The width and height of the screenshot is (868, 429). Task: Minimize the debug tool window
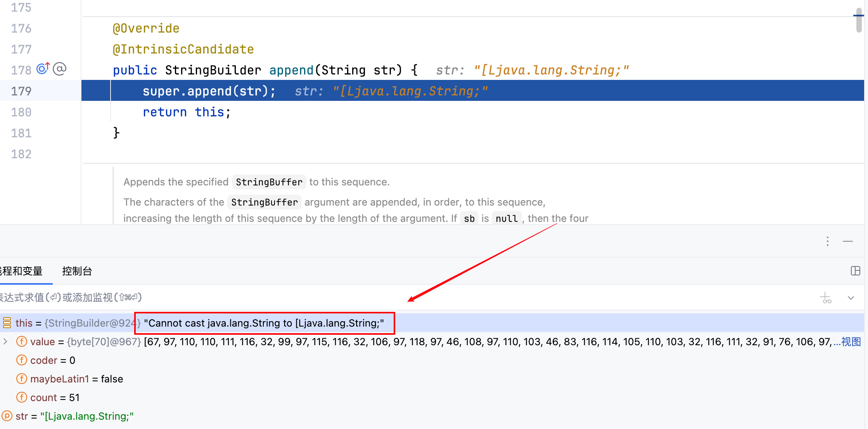pyautogui.click(x=848, y=241)
